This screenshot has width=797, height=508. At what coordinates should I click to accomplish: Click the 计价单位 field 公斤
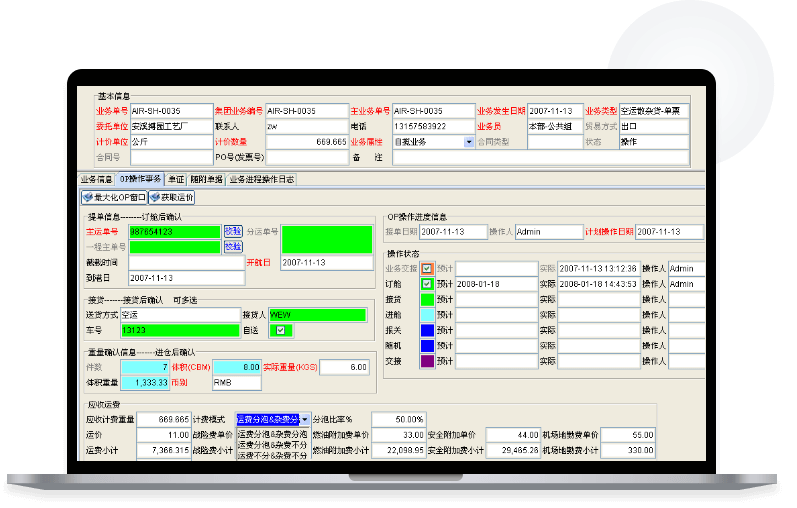coord(171,142)
